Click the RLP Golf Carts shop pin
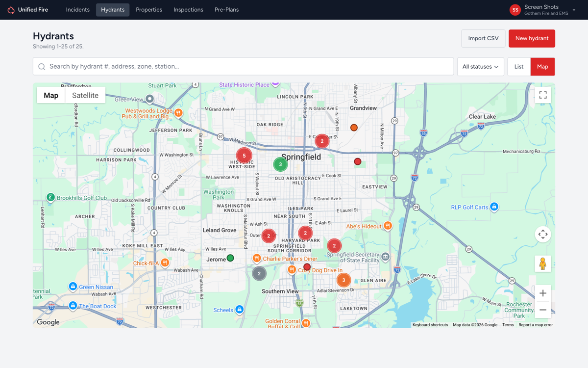The width and height of the screenshot is (588, 368). click(x=494, y=207)
